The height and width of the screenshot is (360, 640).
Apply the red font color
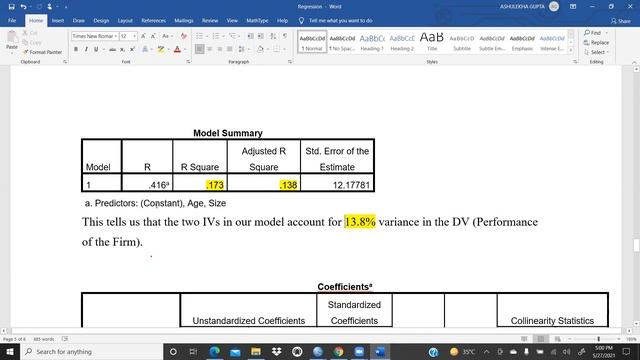pos(177,49)
